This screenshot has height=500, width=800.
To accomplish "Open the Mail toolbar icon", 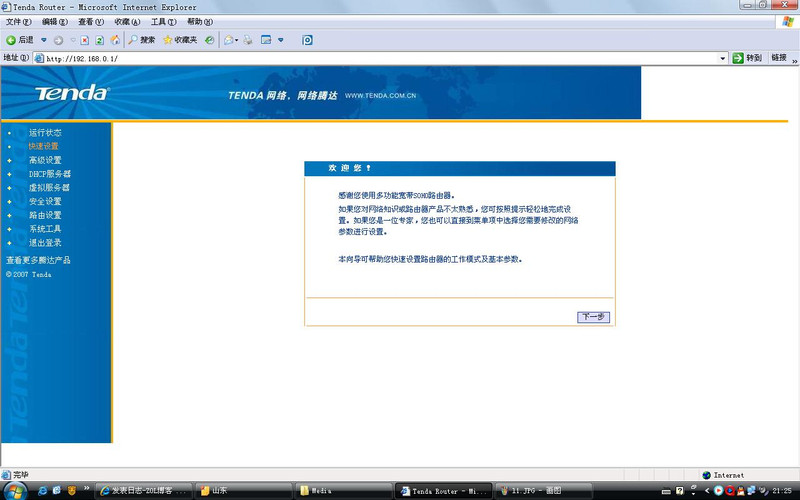I will 229,40.
